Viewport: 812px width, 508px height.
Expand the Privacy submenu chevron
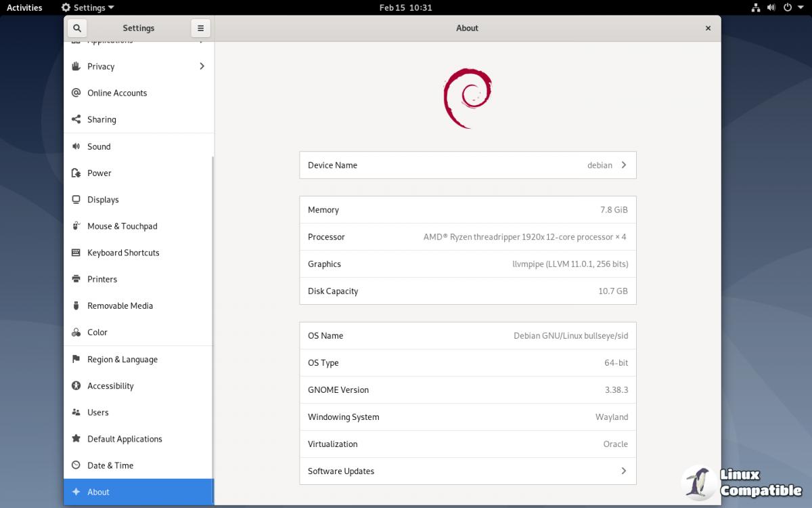tap(202, 66)
